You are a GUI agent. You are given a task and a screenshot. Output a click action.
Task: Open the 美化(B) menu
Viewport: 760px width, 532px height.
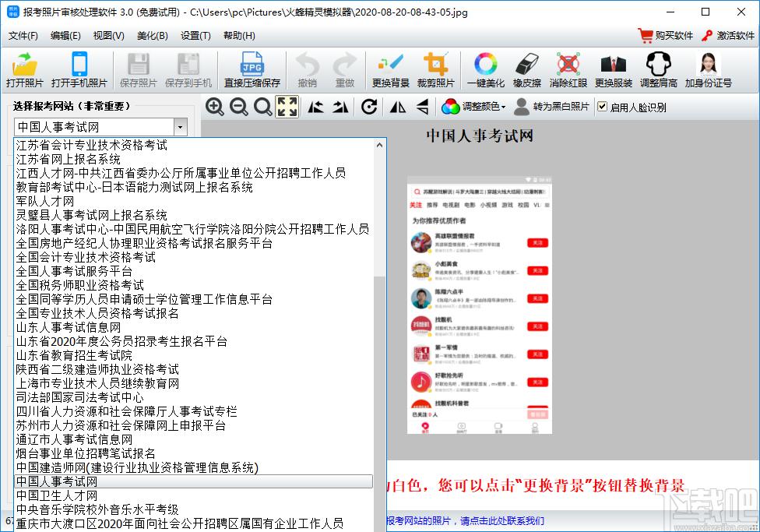[x=152, y=35]
